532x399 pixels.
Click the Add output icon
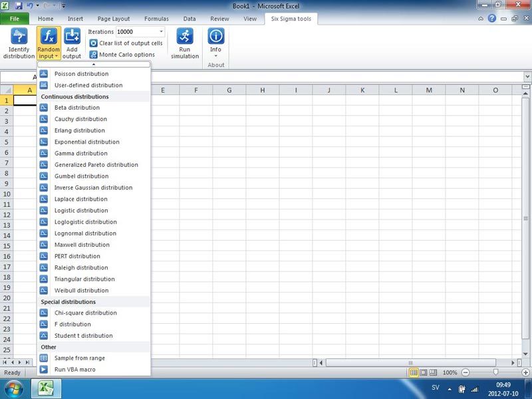(x=72, y=37)
